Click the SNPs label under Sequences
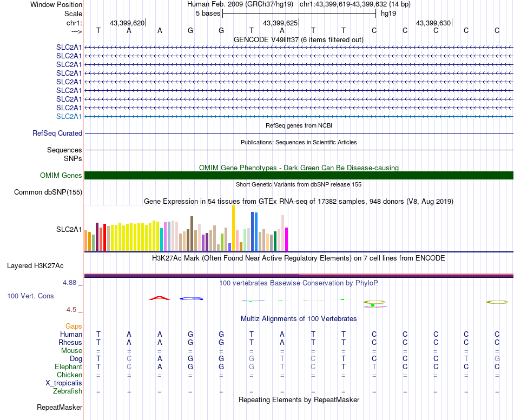Screen dimensions: 514x420 point(73,158)
